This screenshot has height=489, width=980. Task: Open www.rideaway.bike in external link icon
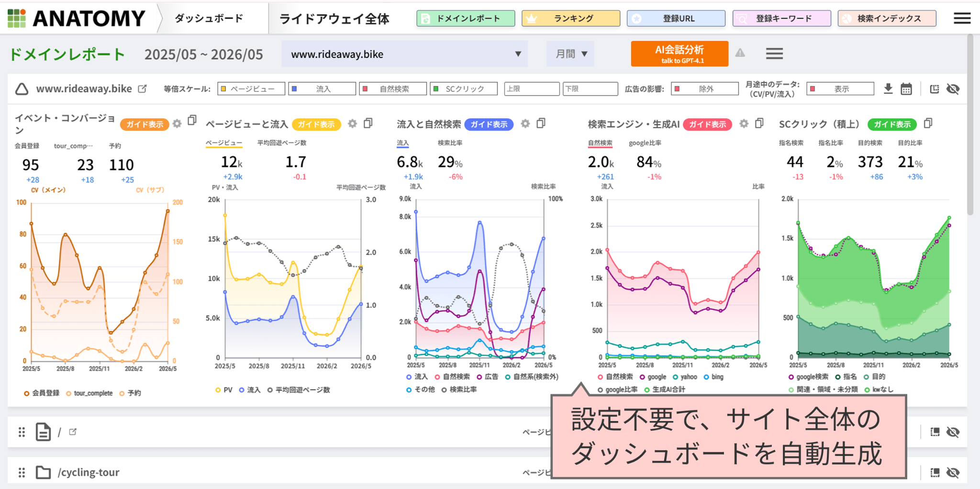[x=142, y=89]
